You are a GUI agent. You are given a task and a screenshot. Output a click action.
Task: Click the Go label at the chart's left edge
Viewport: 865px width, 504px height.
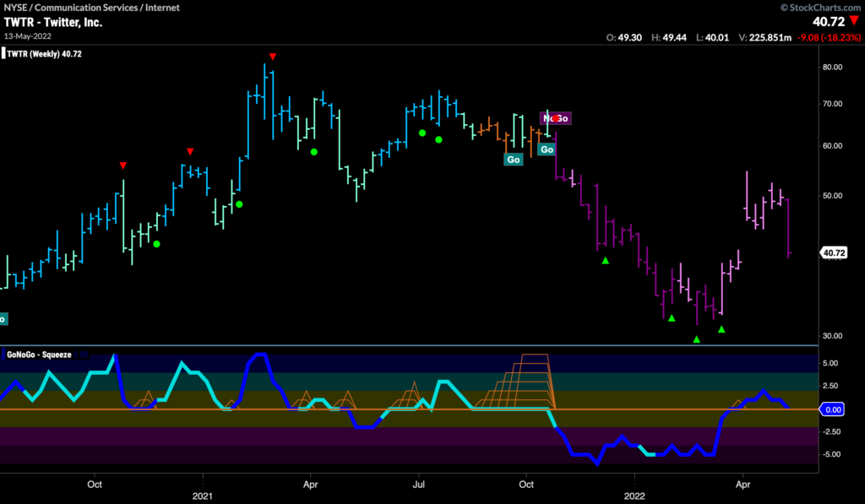pyautogui.click(x=3, y=319)
